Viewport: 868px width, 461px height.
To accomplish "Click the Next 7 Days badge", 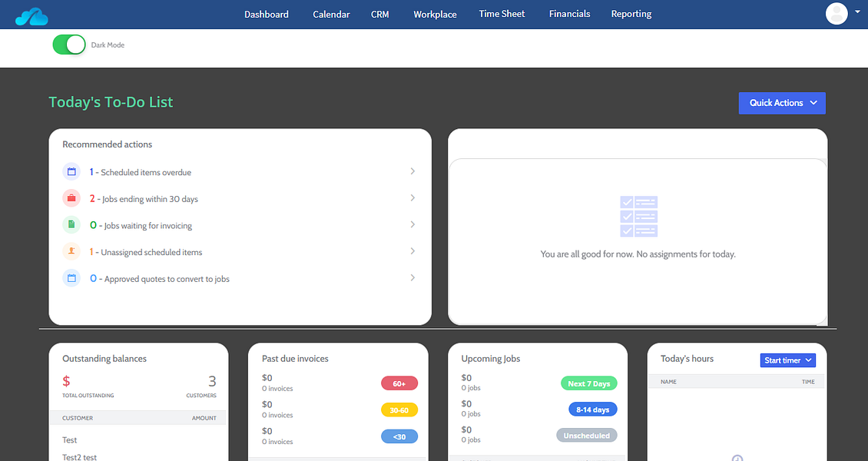I will pos(589,383).
